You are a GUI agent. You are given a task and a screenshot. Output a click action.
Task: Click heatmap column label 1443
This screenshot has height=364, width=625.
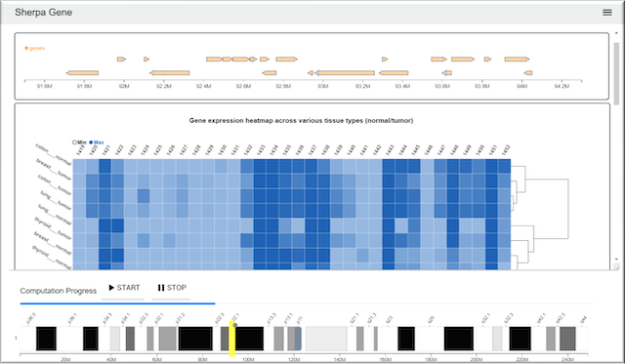tap(390, 149)
